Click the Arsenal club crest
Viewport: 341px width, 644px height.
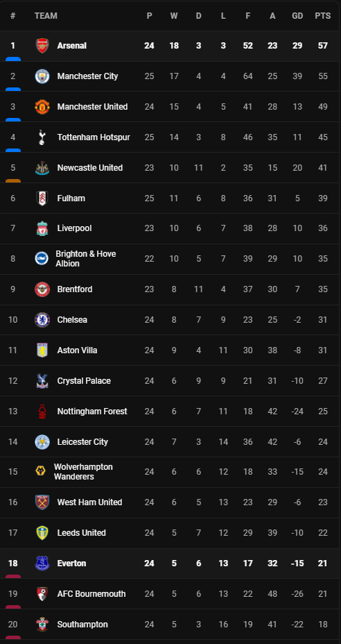point(42,46)
